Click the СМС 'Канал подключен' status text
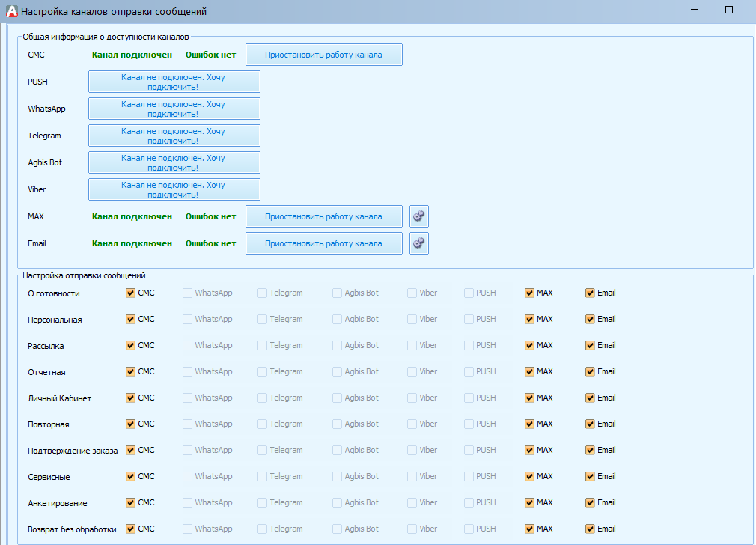 click(132, 55)
